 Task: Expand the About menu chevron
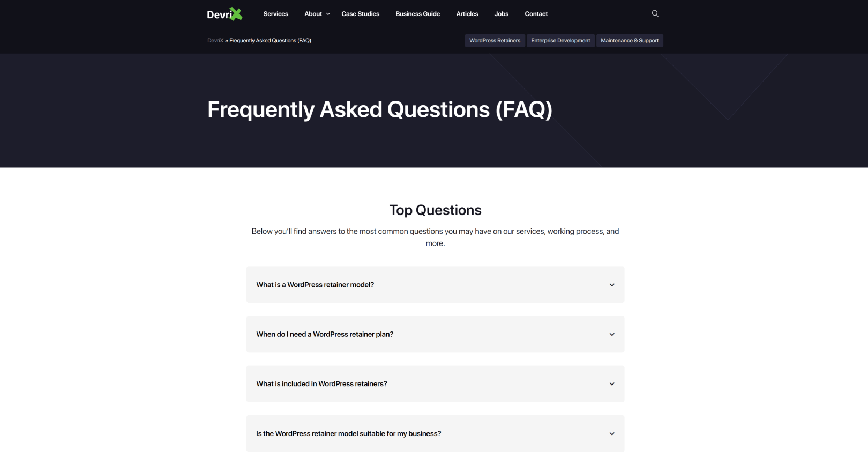click(328, 14)
